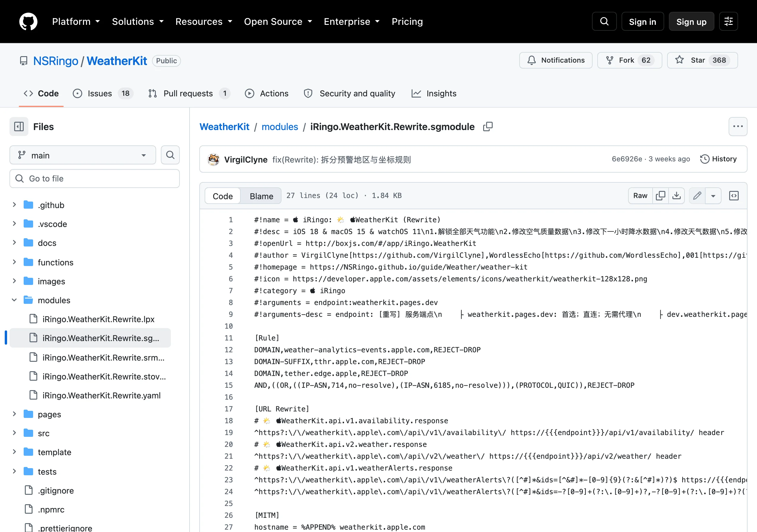The image size is (757, 532).
Task: Star the WeatherKit repository
Action: [702, 60]
